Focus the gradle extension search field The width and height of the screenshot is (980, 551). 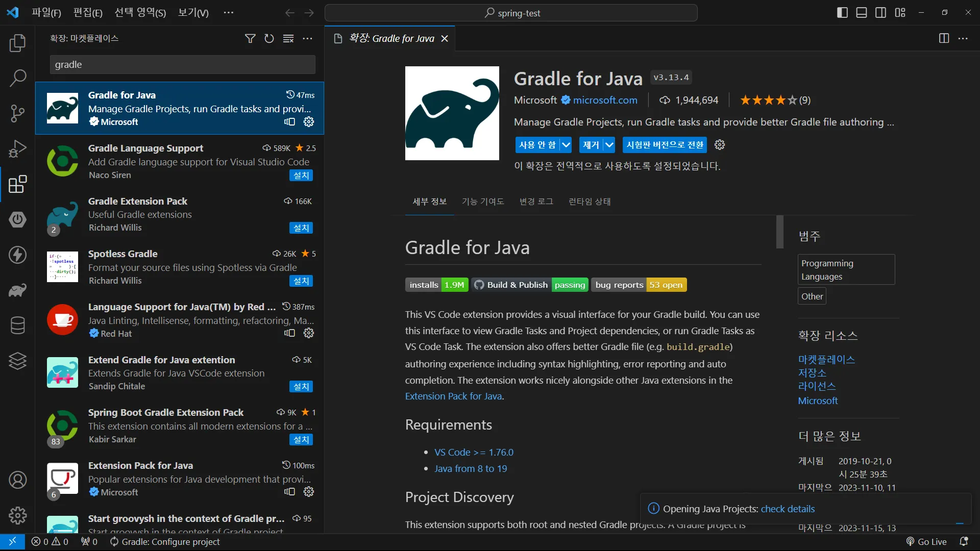click(182, 65)
